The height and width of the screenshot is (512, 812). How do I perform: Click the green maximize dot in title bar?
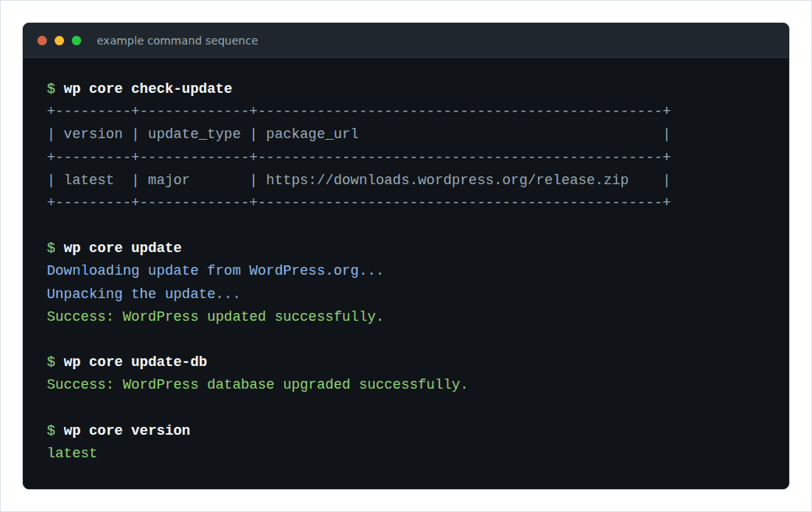coord(77,41)
